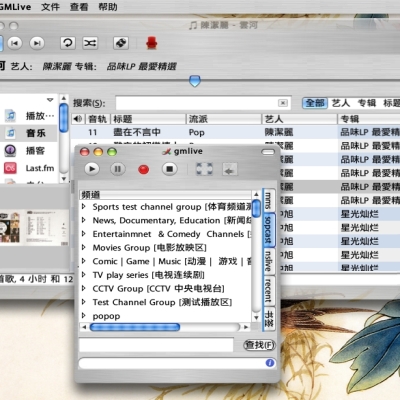Select Last.fm source in sidebar
This screenshot has width=400, height=400.
pos(29,168)
